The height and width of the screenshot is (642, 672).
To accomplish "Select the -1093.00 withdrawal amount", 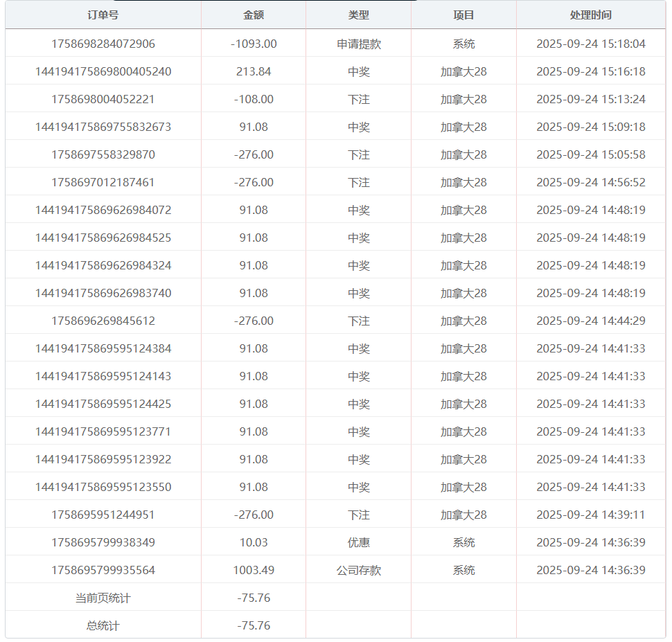I will point(253,42).
